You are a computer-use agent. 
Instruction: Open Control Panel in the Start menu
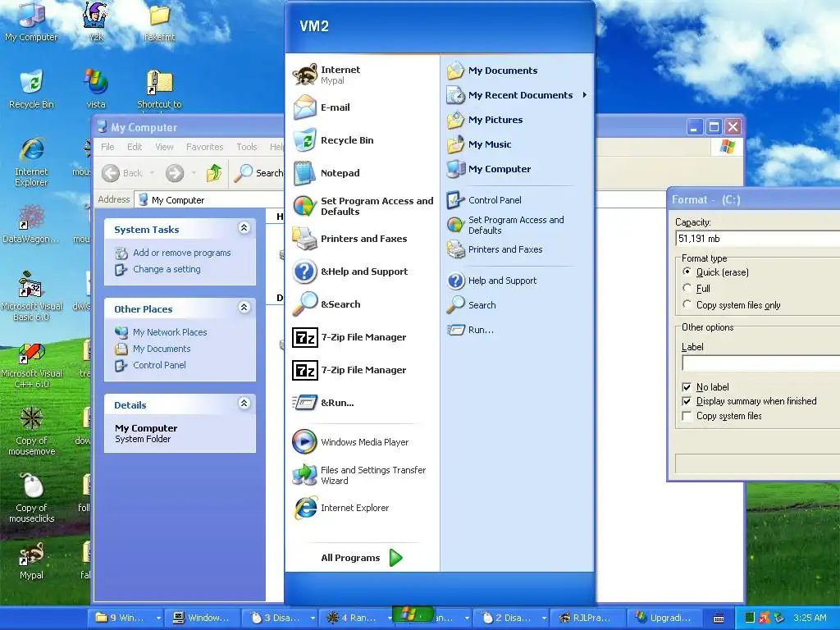point(517,200)
